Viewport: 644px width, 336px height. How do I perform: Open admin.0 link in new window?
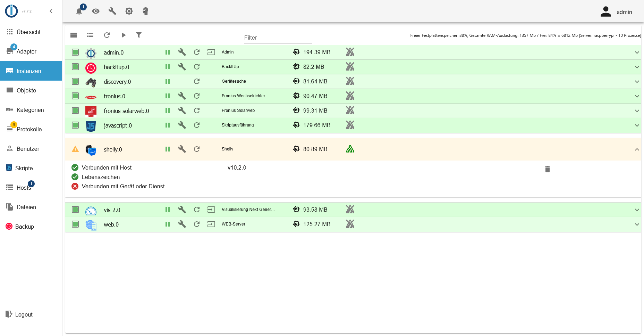(x=211, y=52)
